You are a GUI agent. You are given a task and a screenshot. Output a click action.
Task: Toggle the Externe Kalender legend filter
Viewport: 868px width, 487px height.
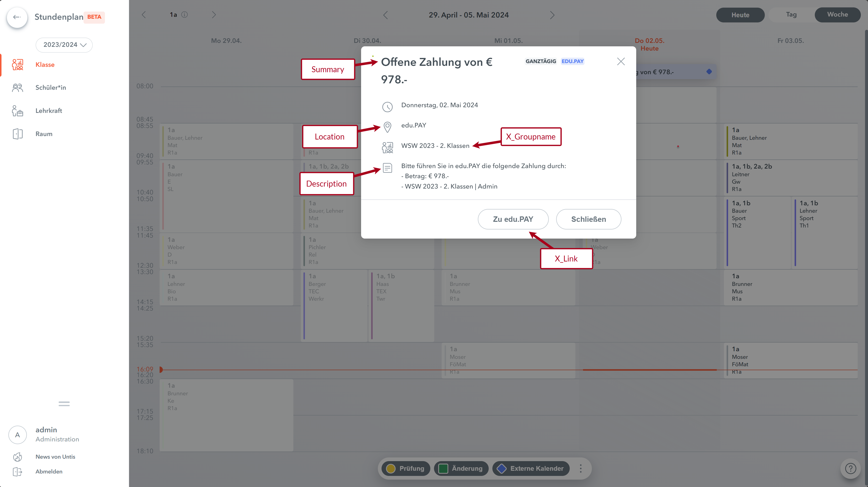pyautogui.click(x=531, y=469)
